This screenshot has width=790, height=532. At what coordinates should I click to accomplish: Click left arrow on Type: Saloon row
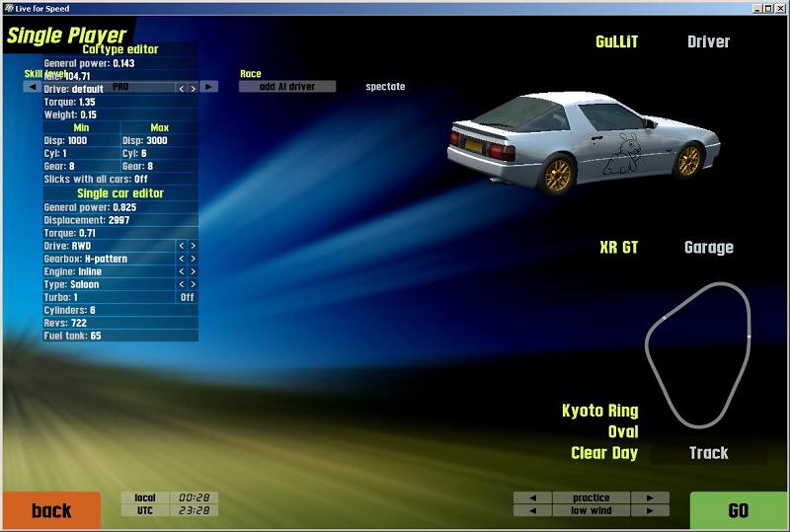pos(182,284)
